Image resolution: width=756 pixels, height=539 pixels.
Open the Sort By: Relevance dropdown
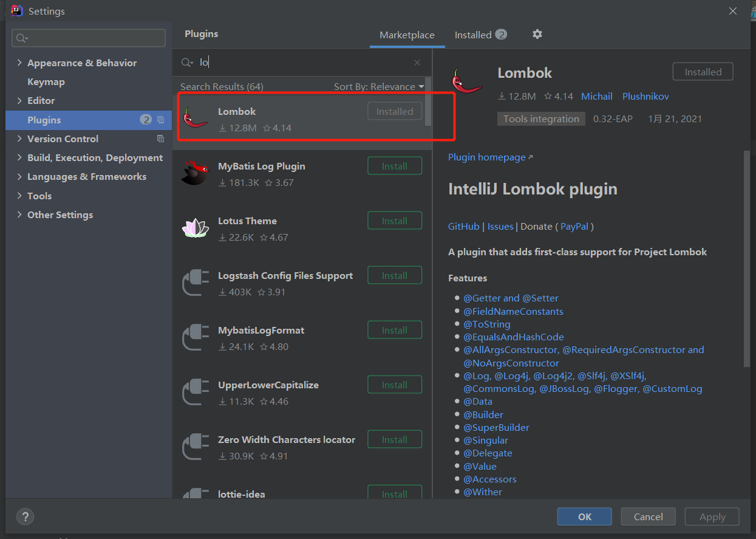point(379,86)
